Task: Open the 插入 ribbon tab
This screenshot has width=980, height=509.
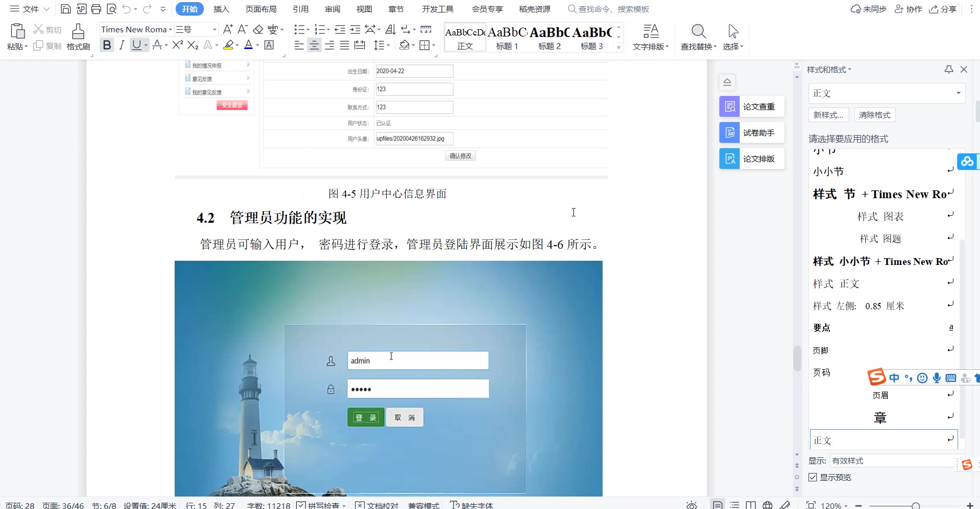Action: 222,9
